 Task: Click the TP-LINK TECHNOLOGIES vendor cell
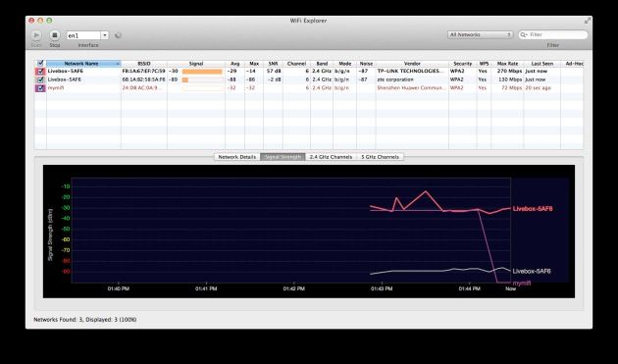(411, 72)
